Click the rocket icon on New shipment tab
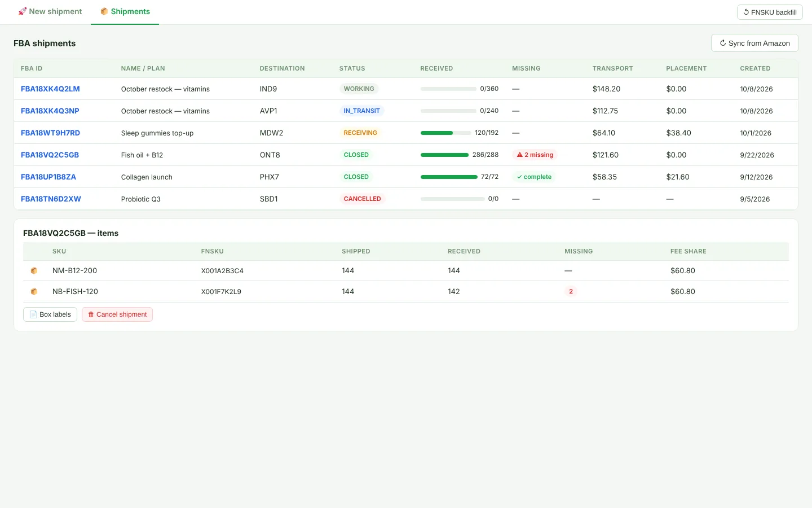The image size is (812, 508). click(x=23, y=11)
